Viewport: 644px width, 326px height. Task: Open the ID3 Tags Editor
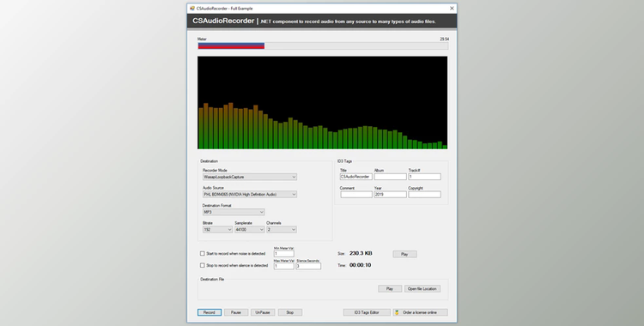pos(367,312)
